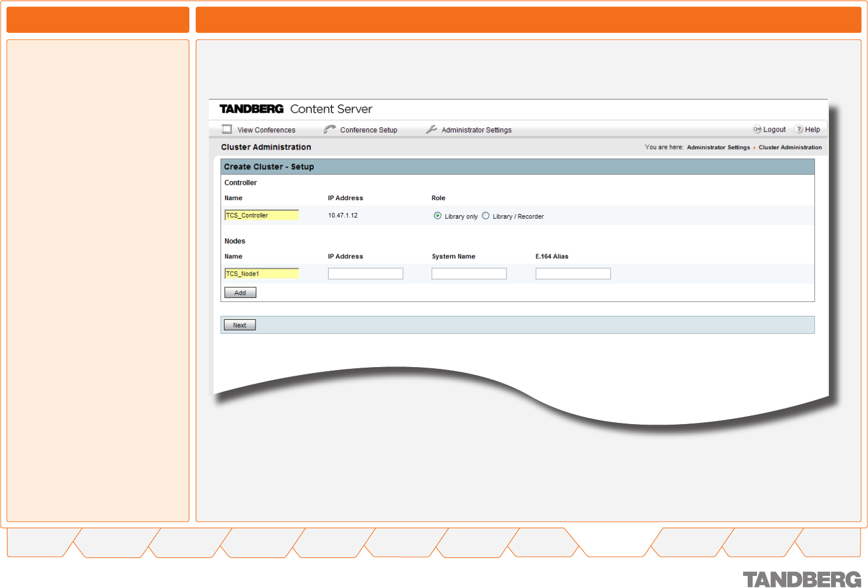Click the TANDBERG logo at bottom right

802,579
